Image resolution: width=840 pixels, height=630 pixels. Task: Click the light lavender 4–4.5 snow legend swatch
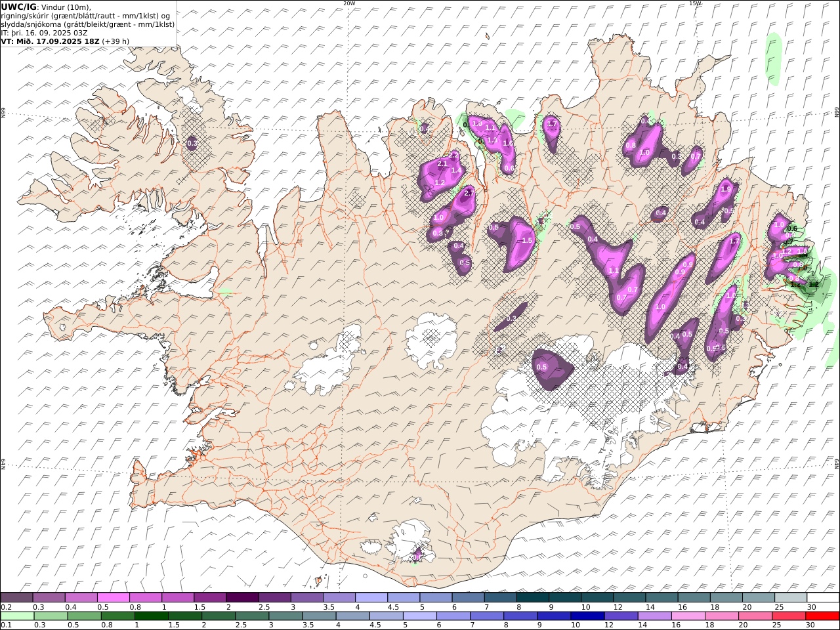(x=371, y=597)
